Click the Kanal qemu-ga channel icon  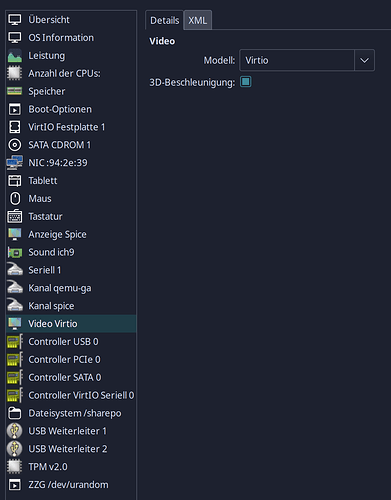15,288
